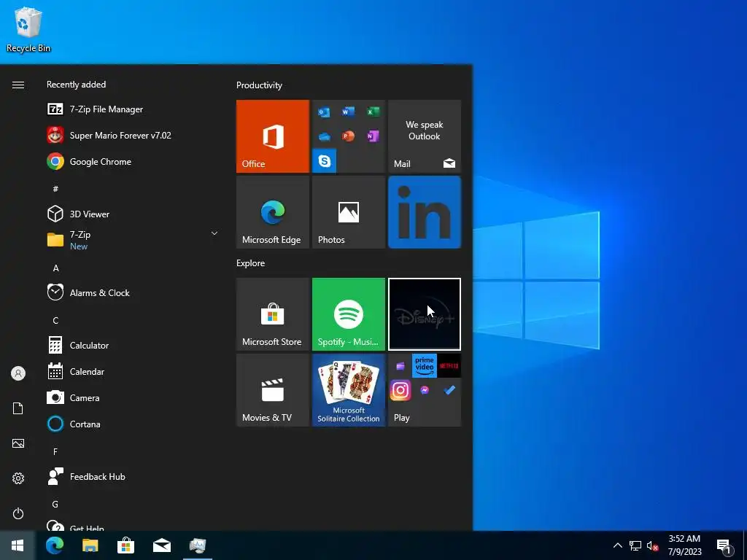Jump to letter A section header
Screen dimensions: 747x560
click(x=55, y=268)
